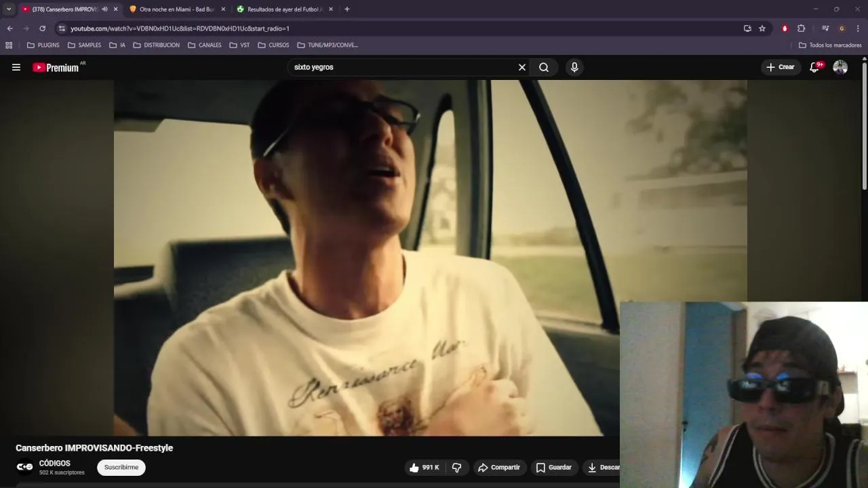Image resolution: width=868 pixels, height=488 pixels.
Task: Switch to Otra noche en Miami tab
Action: click(x=176, y=9)
